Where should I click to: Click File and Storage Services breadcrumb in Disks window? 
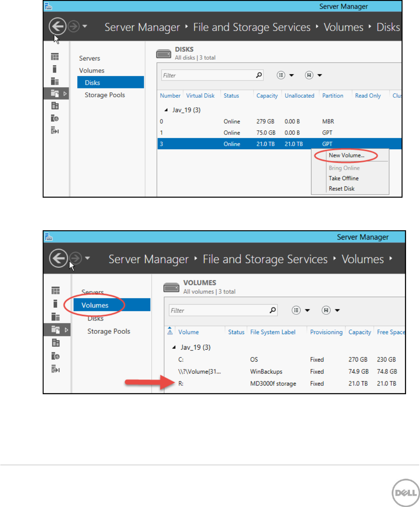[252, 27]
